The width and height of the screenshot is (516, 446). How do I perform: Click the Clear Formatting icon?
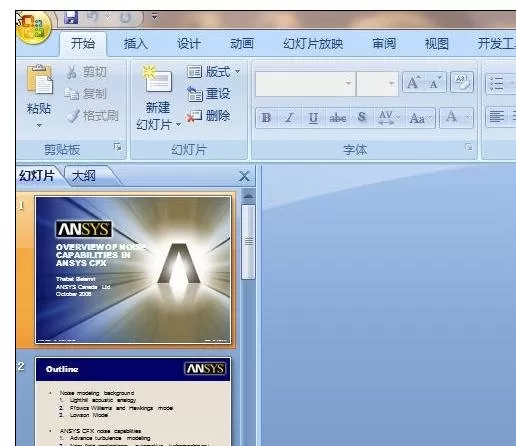click(462, 82)
